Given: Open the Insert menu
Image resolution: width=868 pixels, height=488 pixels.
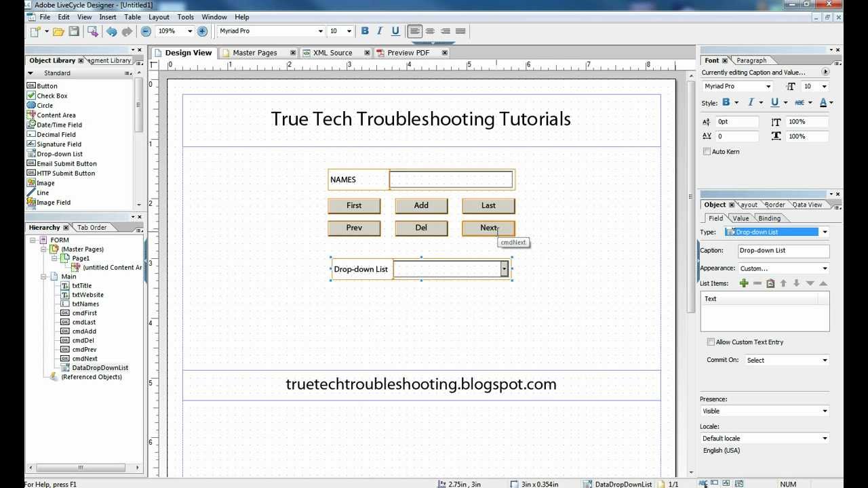Looking at the screenshot, I should [x=108, y=17].
